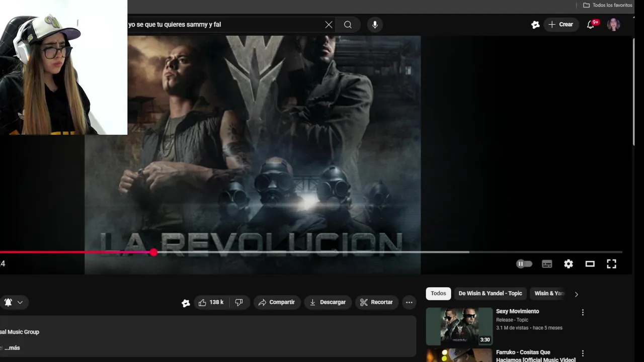
Task: Switch to theater mode
Action: pos(590,264)
